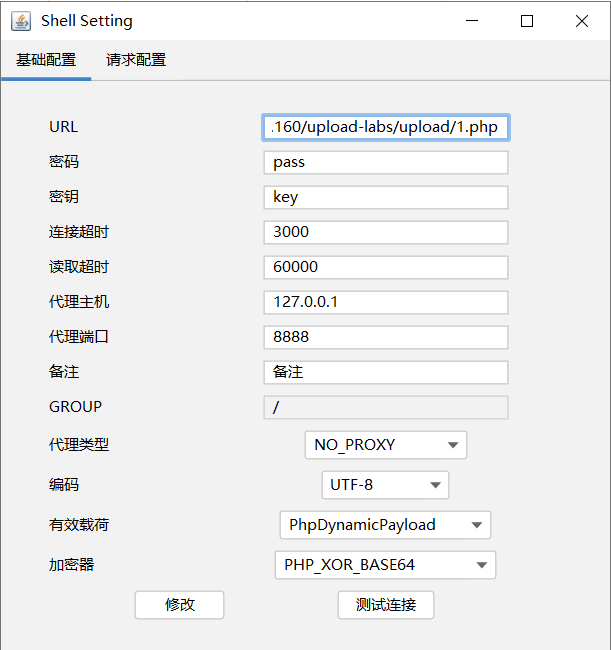
Task: Click the 修改 button
Action: pos(179,605)
